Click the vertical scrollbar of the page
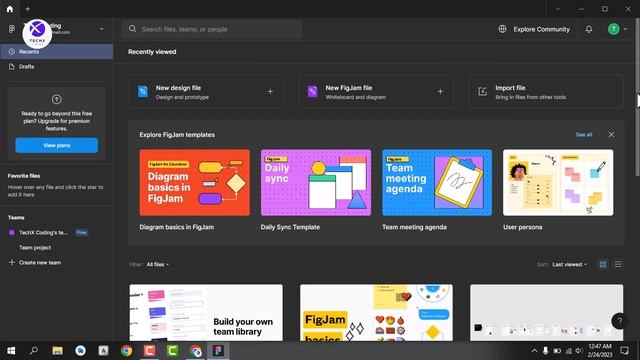Screen dimensions: 640x360 point(637,97)
